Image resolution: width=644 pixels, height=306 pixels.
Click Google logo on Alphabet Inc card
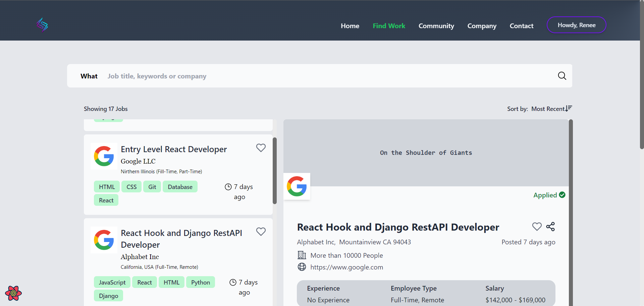pos(104,240)
